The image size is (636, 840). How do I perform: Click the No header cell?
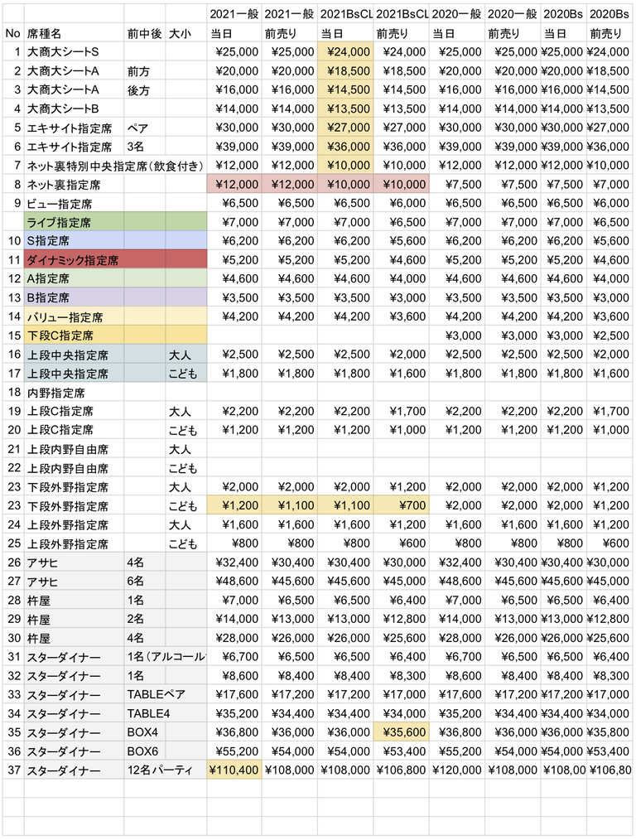(x=13, y=33)
